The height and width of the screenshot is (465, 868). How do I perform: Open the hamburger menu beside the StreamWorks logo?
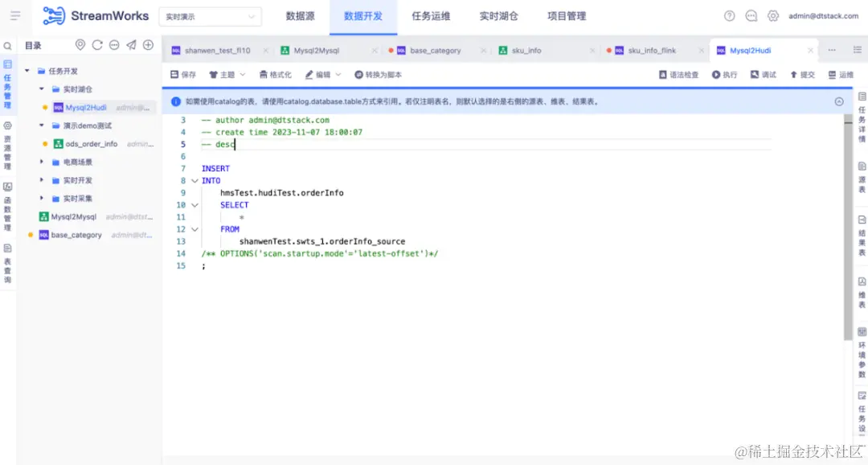click(x=15, y=15)
